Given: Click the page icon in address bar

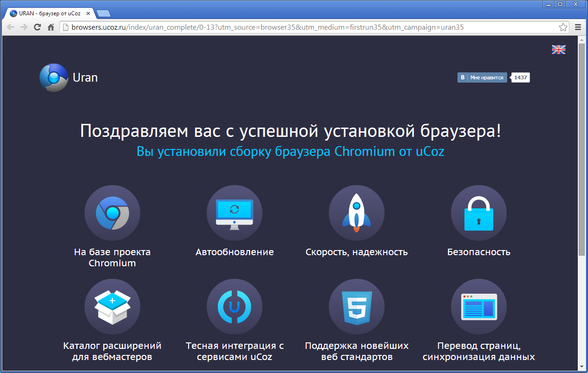Looking at the screenshot, I should click(x=66, y=27).
